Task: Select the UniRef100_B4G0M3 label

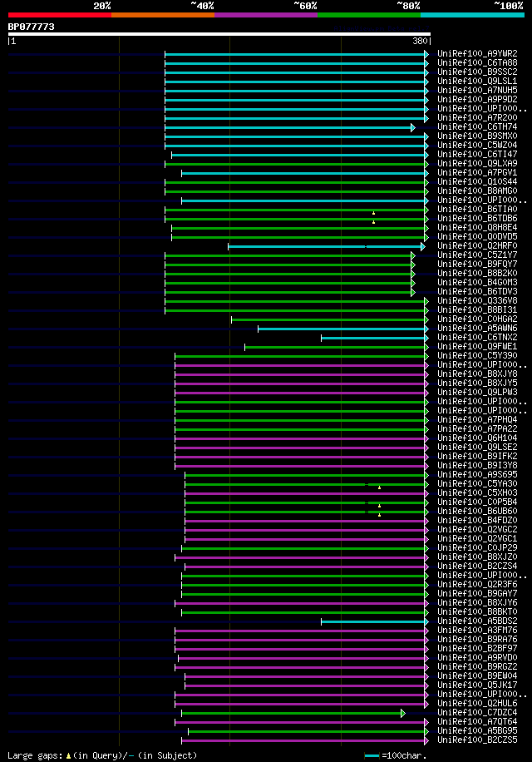Action: [x=477, y=282]
